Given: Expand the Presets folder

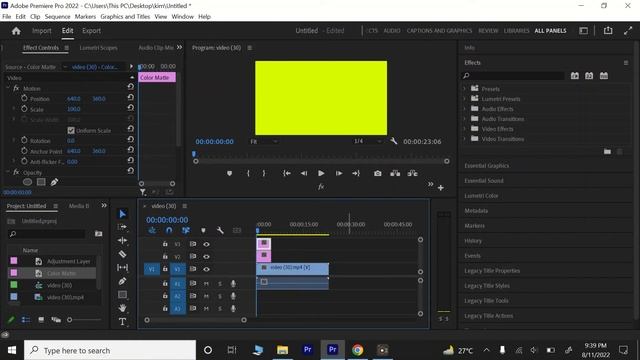Looking at the screenshot, I should tap(464, 88).
